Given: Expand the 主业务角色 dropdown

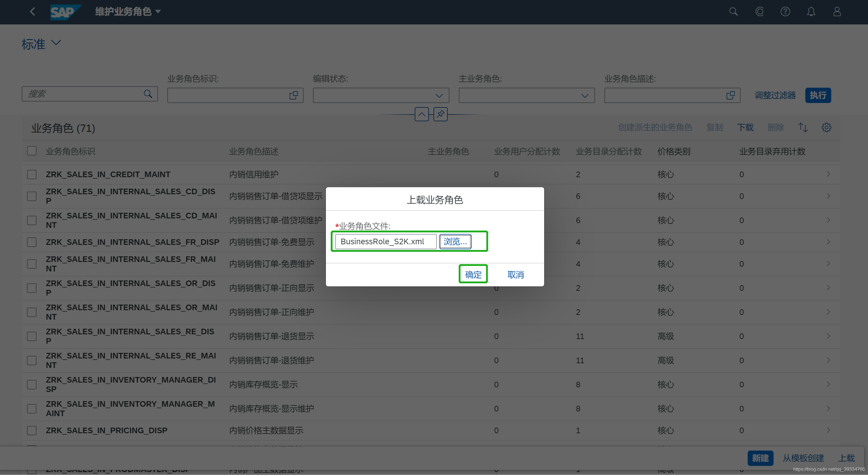Looking at the screenshot, I should (x=585, y=96).
